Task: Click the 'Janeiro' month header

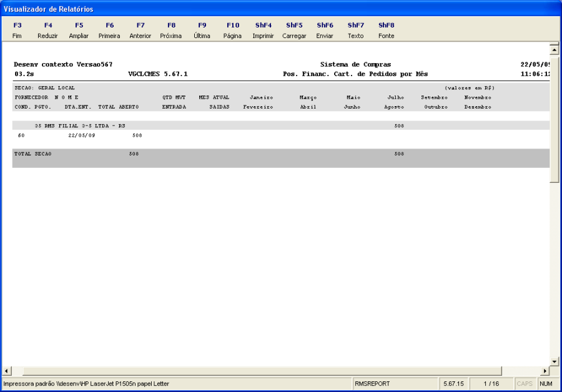Action: coord(261,97)
